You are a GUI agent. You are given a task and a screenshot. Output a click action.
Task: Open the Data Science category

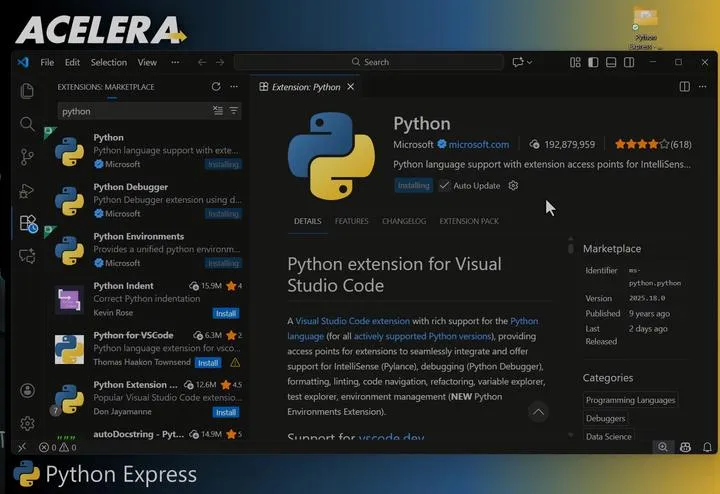(608, 436)
